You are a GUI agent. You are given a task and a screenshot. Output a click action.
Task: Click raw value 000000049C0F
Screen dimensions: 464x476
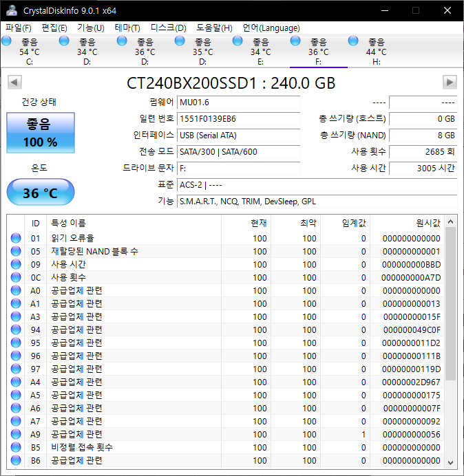pyautogui.click(x=412, y=329)
